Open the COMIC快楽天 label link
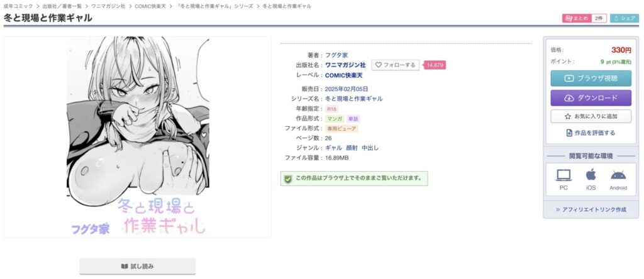 [344, 75]
